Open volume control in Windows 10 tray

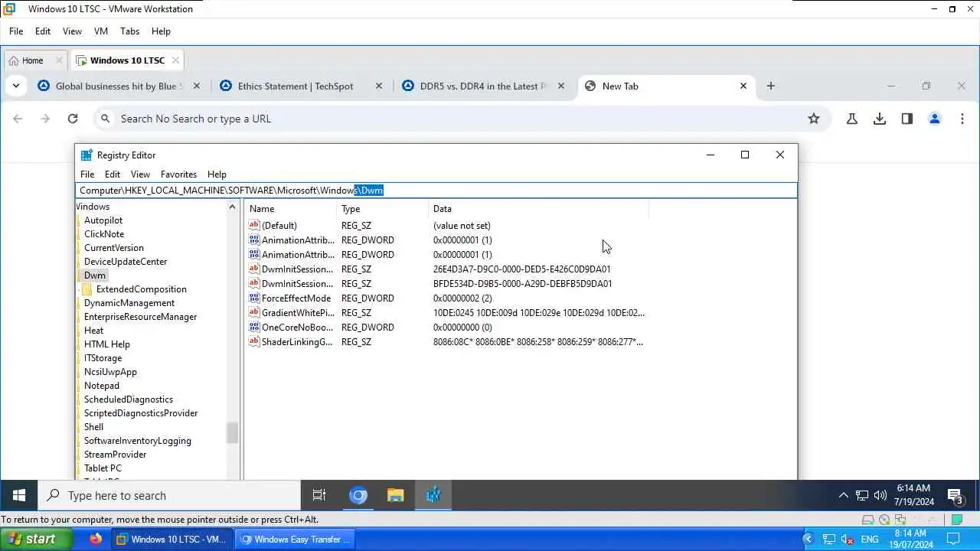point(880,495)
